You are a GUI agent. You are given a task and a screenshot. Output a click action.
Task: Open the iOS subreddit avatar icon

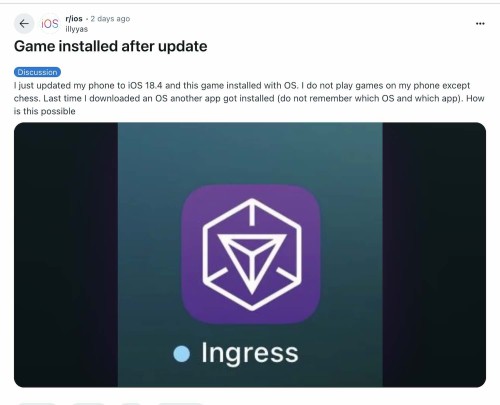[x=50, y=24]
